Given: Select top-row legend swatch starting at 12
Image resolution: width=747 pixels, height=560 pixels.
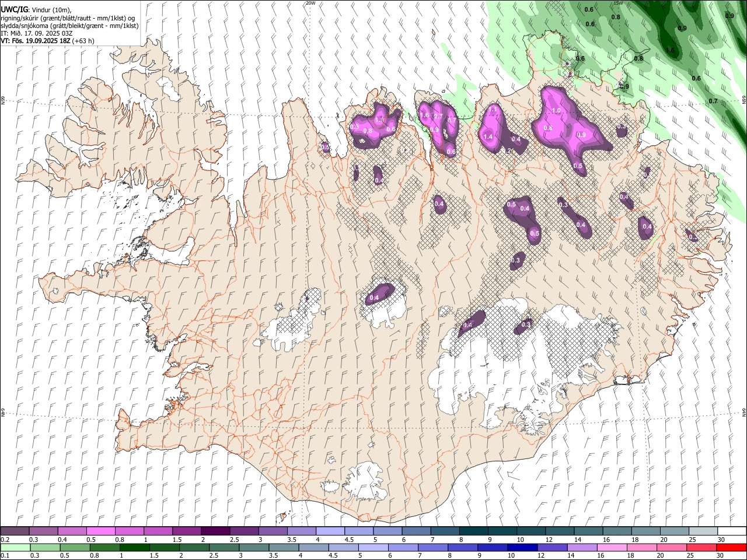Looking at the screenshot, I should (x=559, y=531).
